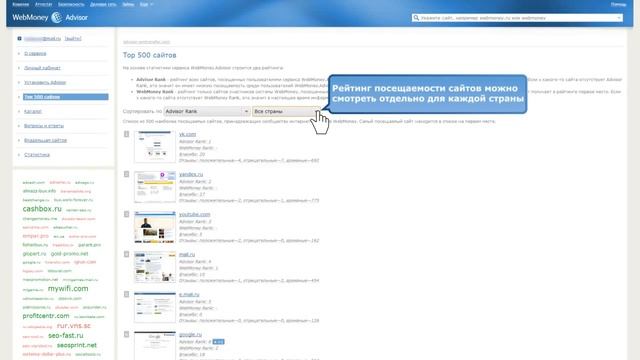This screenshot has width=640, height=360.
Task: Click the magnifier icon in search box
Action: tap(416, 18)
